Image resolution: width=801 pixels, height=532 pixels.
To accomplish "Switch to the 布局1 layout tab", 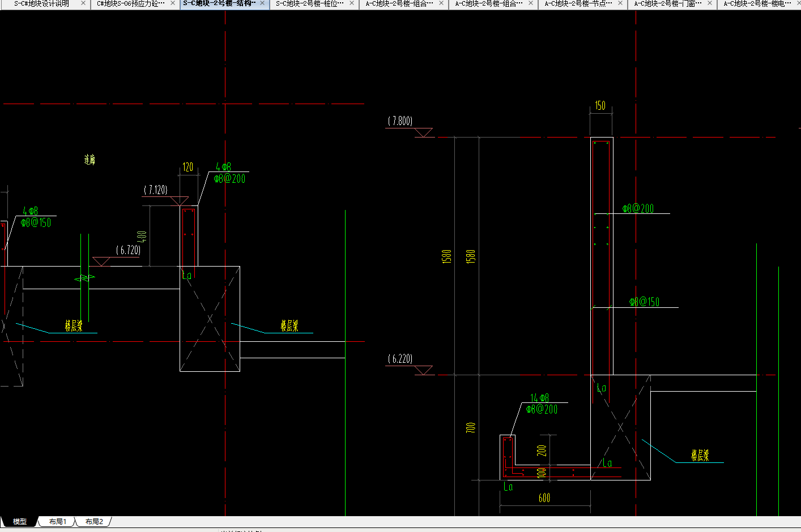I will point(58,521).
